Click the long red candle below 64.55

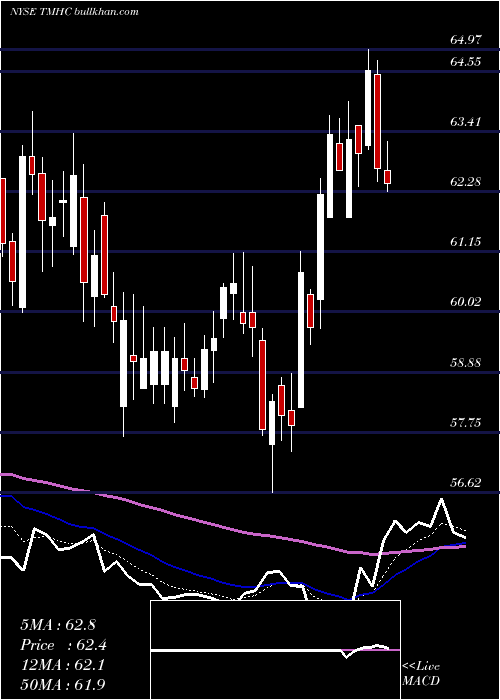point(378,121)
